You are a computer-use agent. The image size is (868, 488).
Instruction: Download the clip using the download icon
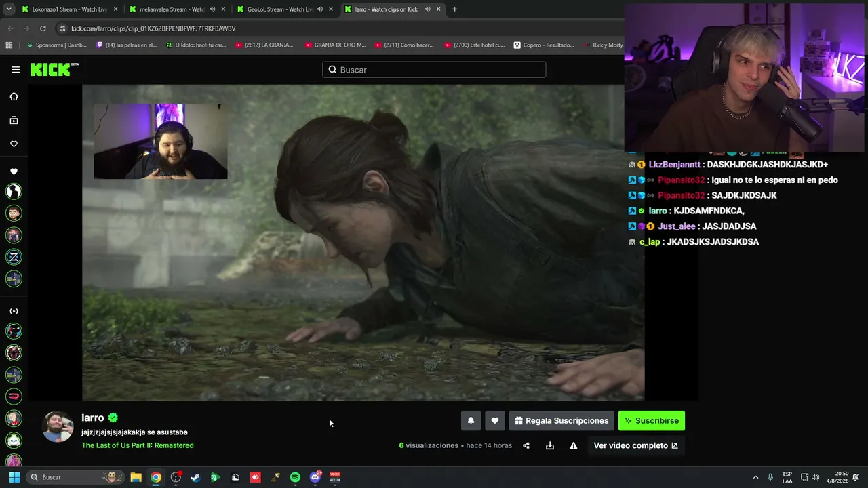tap(550, 445)
